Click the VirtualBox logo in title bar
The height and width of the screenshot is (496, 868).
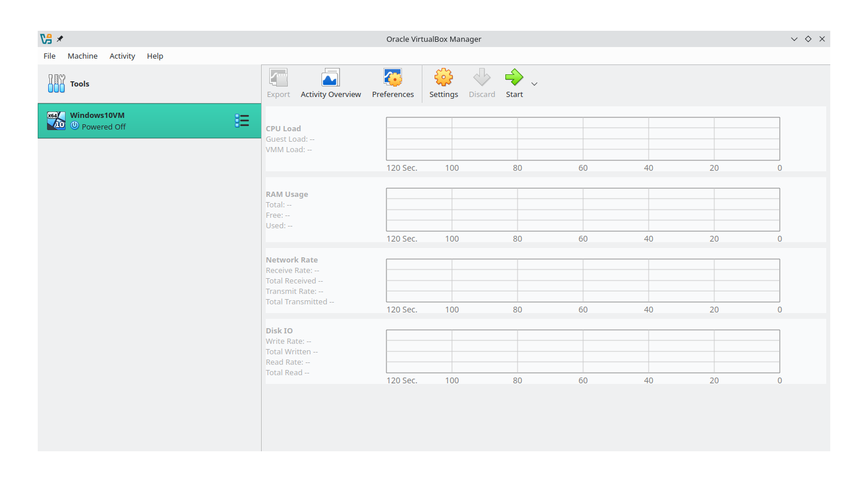point(46,39)
